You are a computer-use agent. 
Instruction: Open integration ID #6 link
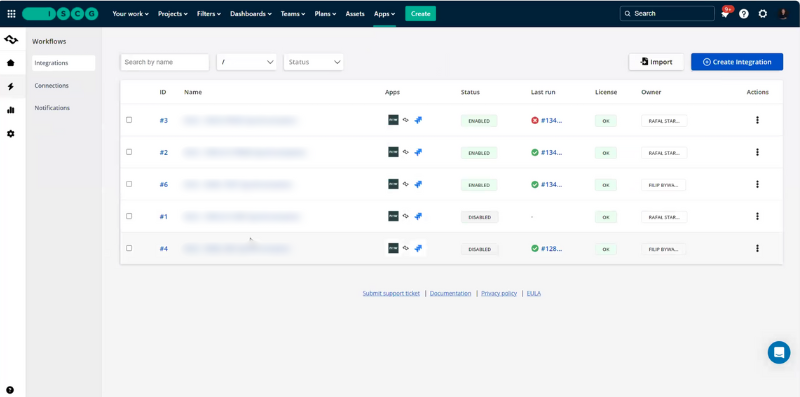(x=163, y=185)
